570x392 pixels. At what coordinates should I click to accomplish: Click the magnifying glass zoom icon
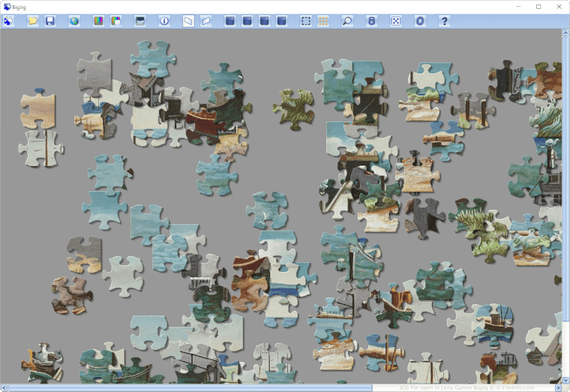[x=347, y=21]
